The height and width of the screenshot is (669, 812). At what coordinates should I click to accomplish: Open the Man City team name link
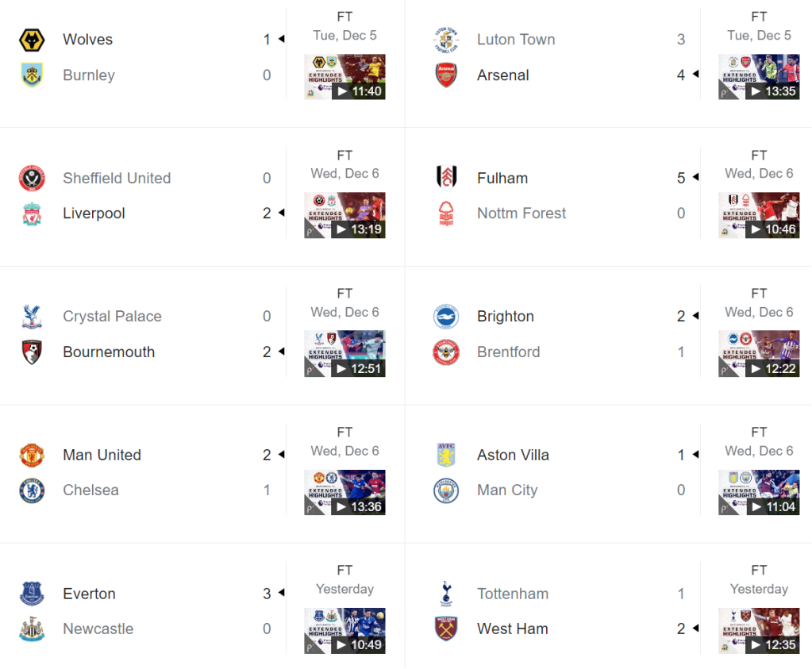(507, 490)
